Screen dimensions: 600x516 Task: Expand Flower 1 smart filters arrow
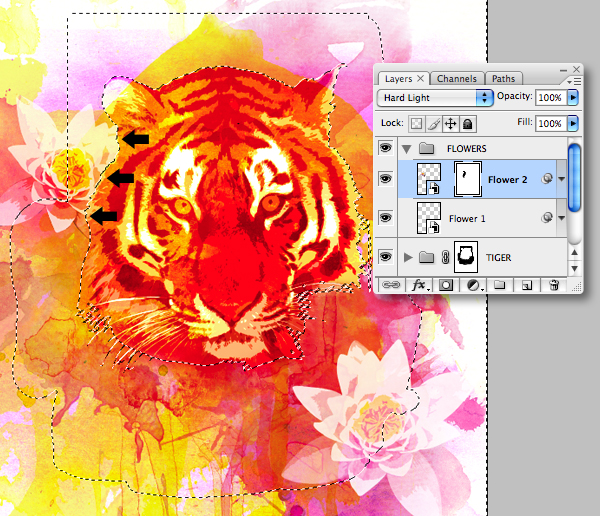coord(561,218)
